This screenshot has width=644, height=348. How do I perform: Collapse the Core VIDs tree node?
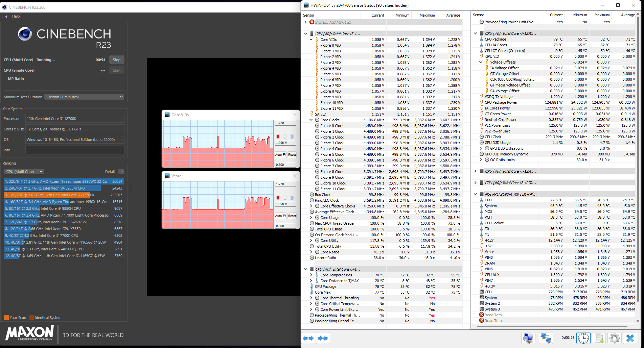(x=311, y=40)
